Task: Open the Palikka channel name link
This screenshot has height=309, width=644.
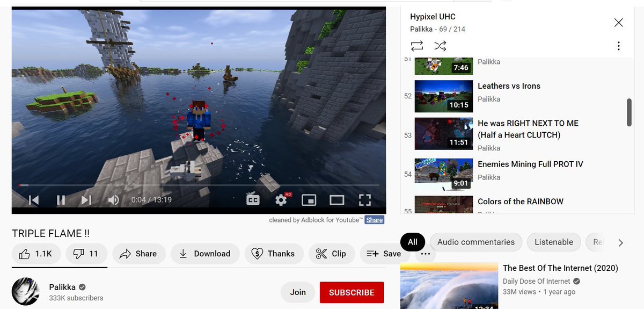Action: point(62,287)
